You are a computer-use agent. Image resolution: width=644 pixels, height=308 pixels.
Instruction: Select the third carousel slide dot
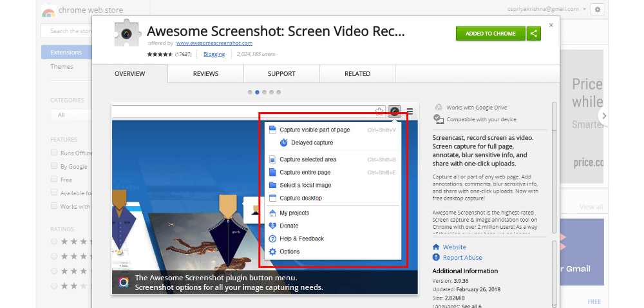[x=265, y=92]
